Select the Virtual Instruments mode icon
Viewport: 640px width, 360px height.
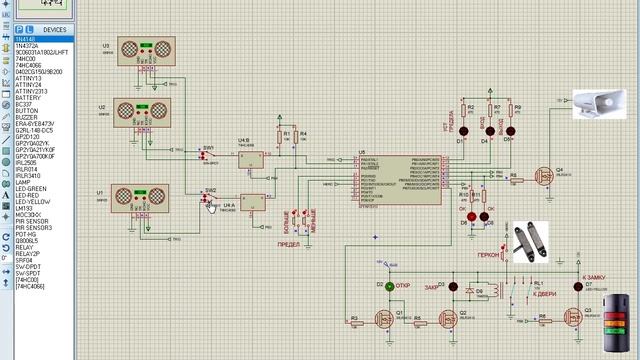click(x=6, y=127)
